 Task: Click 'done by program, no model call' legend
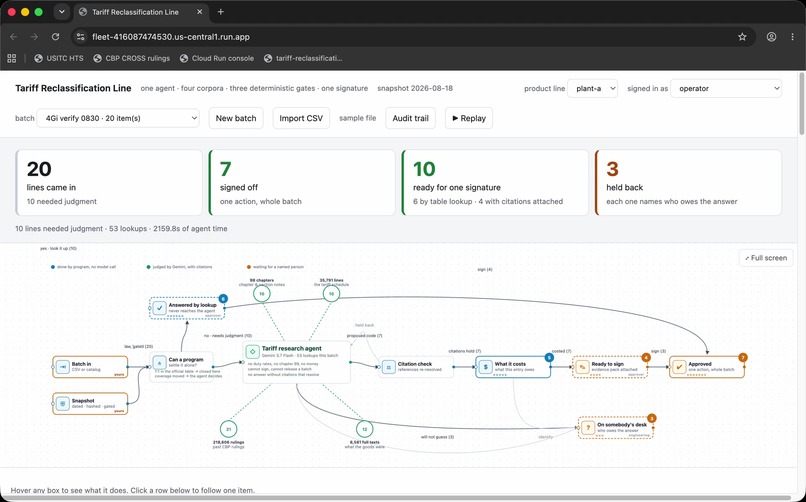[83, 267]
